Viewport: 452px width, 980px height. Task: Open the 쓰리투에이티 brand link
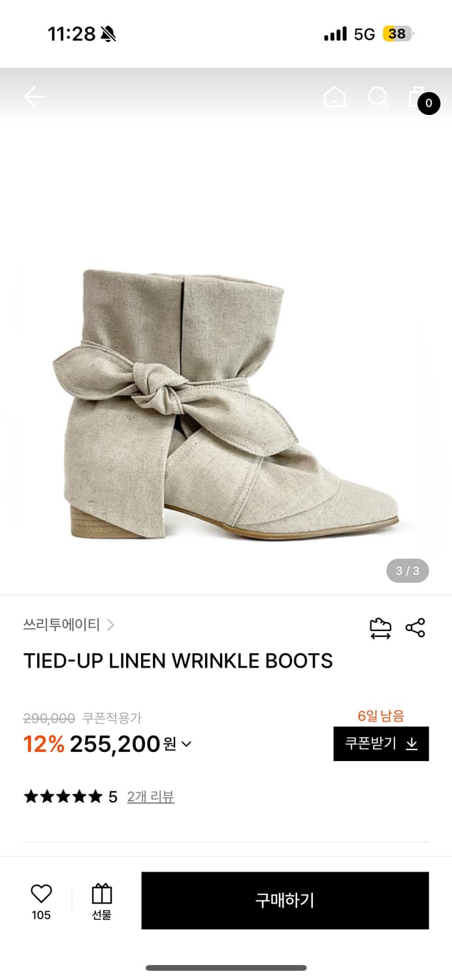tap(61, 625)
